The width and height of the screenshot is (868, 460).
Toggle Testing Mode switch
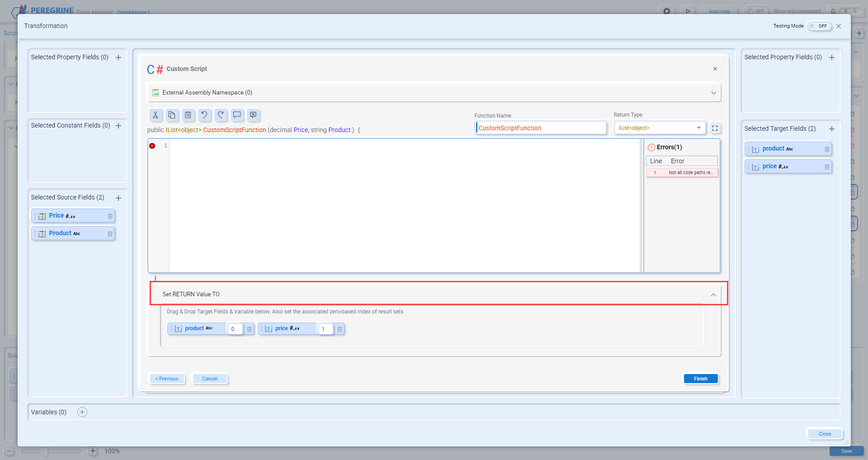[x=819, y=26]
